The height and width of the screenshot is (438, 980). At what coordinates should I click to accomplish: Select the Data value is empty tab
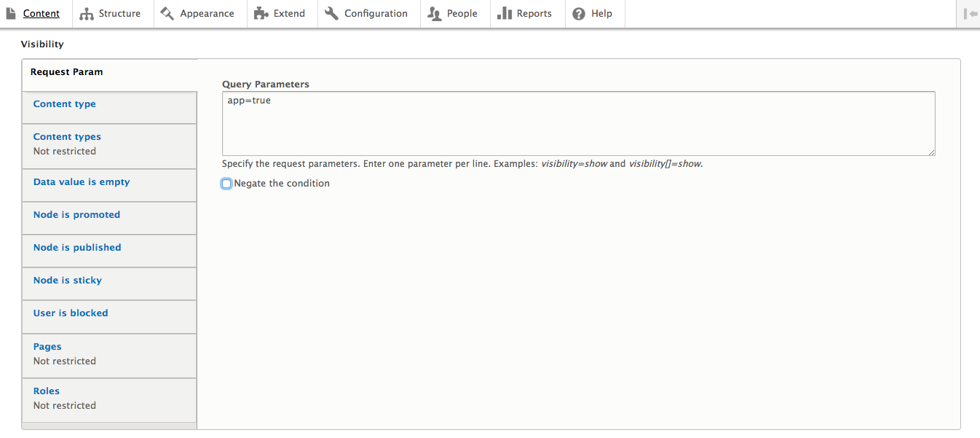(82, 182)
